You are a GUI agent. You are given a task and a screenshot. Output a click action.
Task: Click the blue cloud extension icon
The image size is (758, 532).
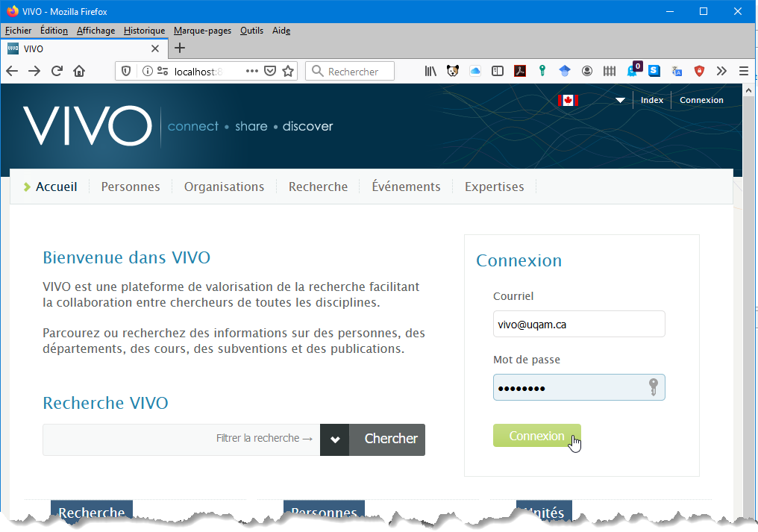coord(475,71)
